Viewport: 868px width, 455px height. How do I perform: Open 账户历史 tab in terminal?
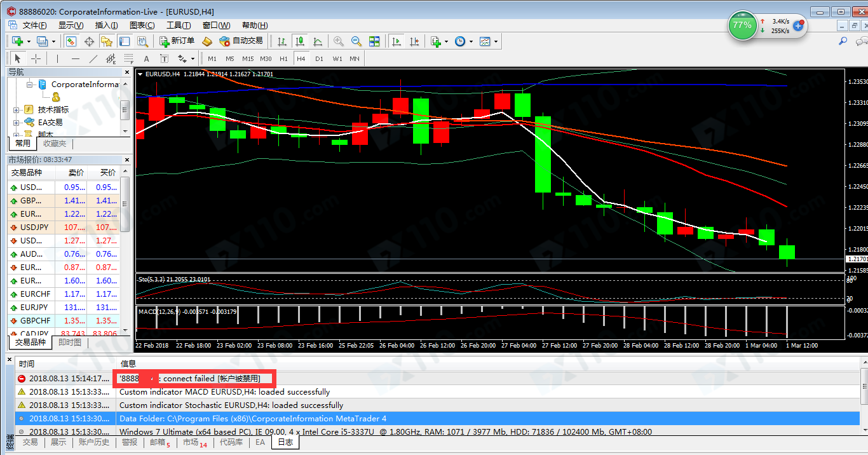94,442
